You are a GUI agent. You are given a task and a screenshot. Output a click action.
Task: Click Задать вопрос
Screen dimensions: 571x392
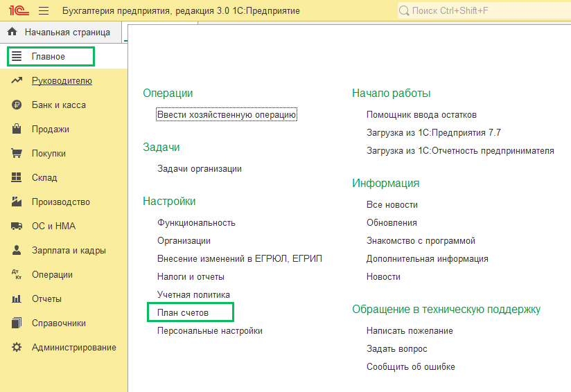(x=396, y=348)
